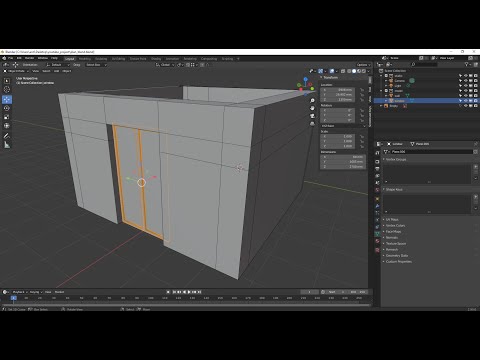480x360 pixels.
Task: Open the viewport Options dropdown
Action: click(x=363, y=65)
